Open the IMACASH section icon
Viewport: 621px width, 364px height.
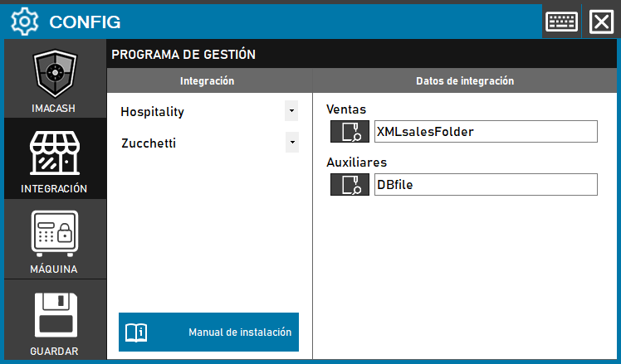pos(55,75)
